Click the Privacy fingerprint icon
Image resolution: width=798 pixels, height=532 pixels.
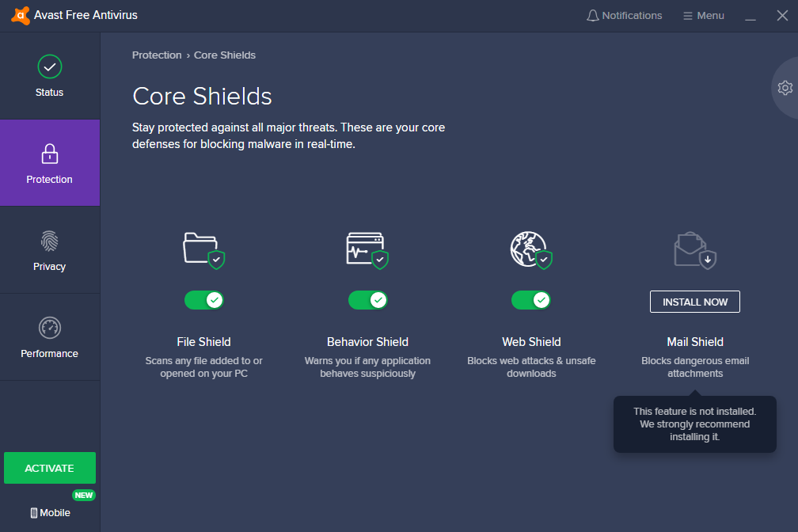click(x=50, y=241)
